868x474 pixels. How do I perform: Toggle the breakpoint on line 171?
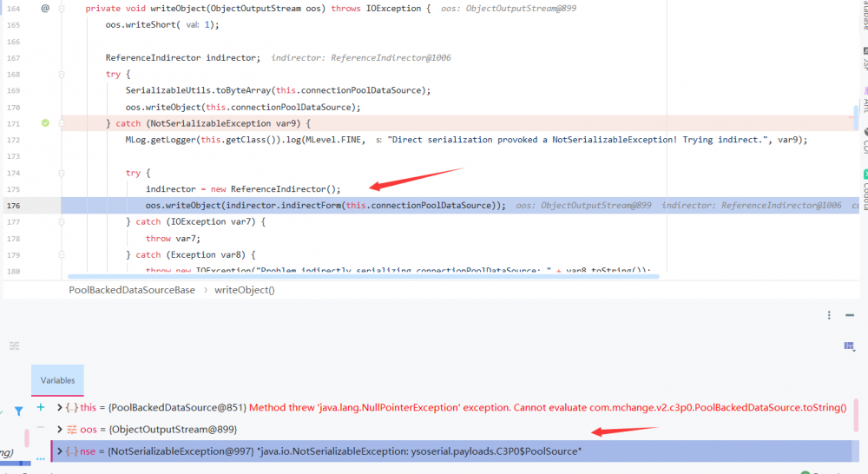(45, 123)
